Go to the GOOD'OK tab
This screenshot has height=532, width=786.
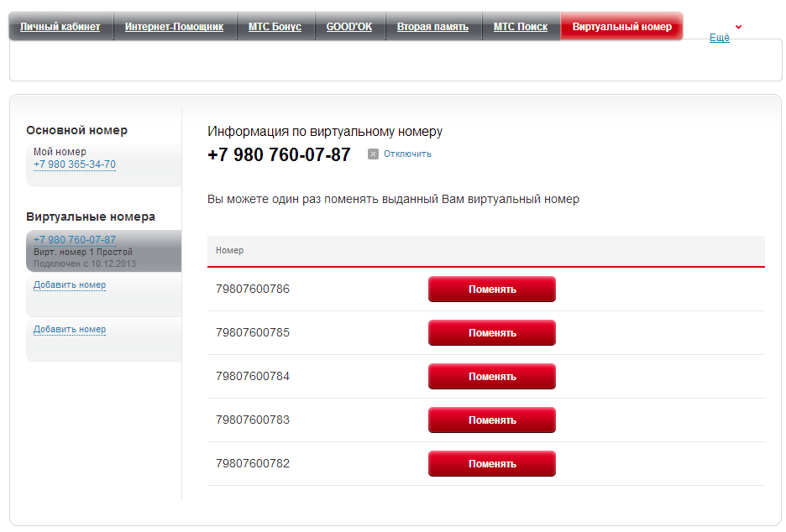pos(348,27)
